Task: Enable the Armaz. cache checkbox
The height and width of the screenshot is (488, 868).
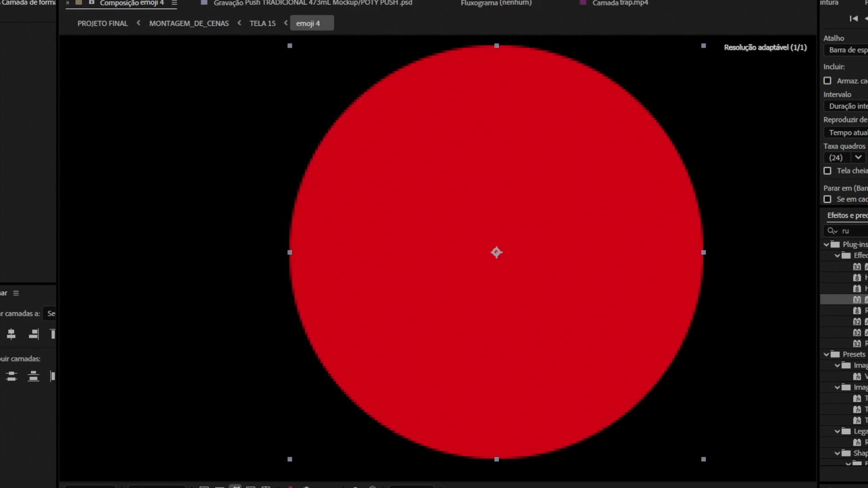Action: pos(827,81)
